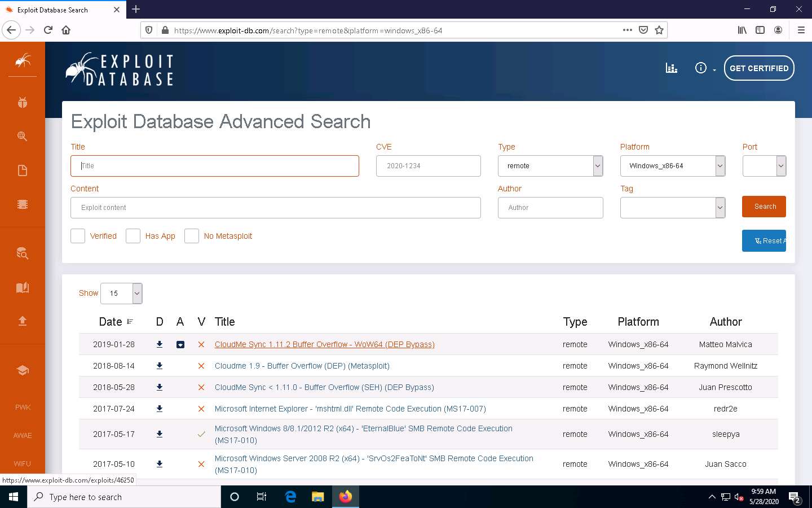Screen dimensions: 812x508
Task: Open the AWAE course sidebar link
Action: [x=23, y=436]
